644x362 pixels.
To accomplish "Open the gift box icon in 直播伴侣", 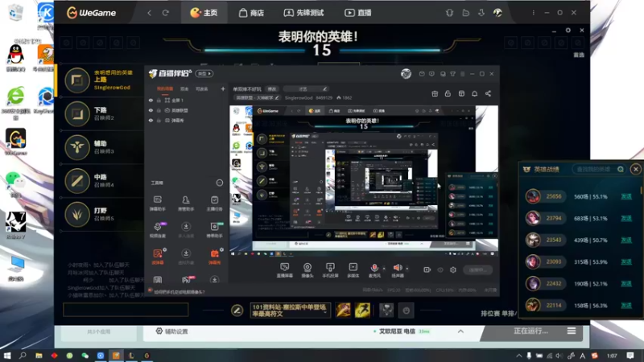I will pos(435,93).
